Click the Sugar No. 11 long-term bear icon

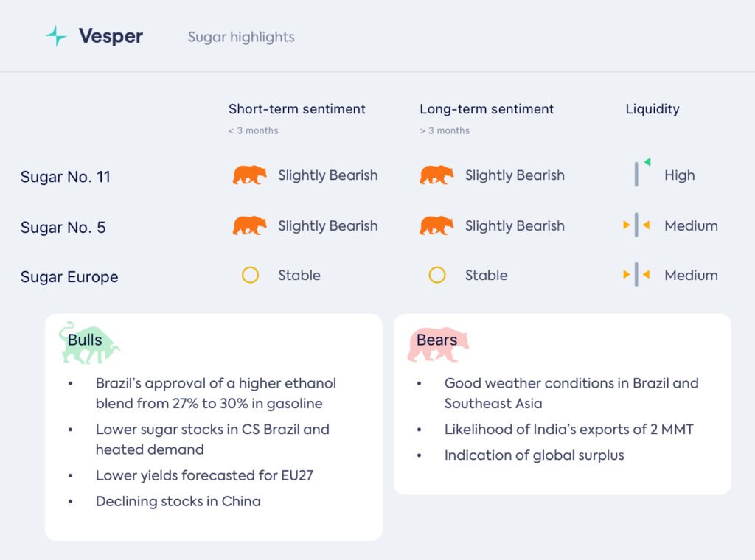436,175
